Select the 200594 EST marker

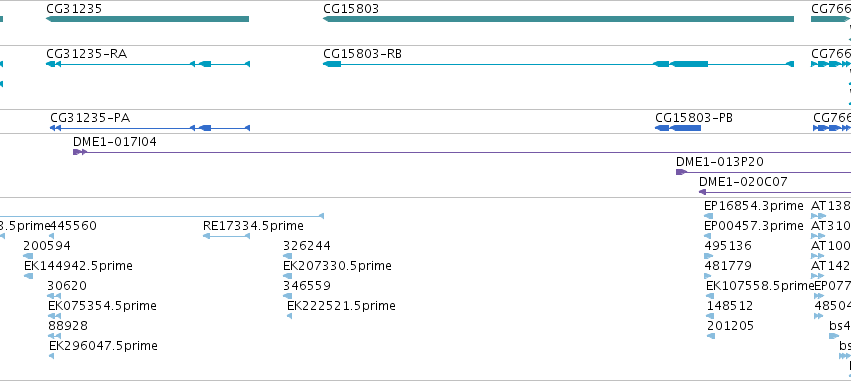[28, 256]
